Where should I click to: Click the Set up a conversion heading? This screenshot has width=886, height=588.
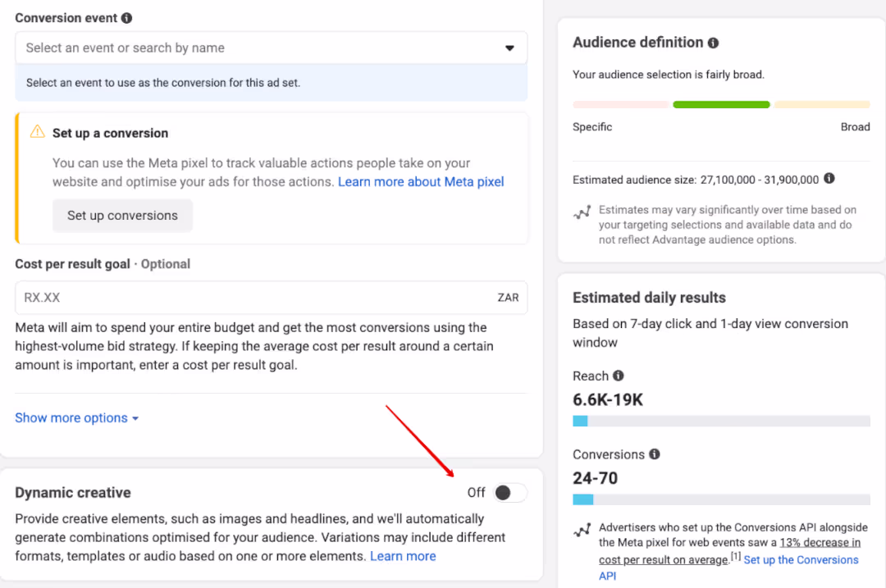point(110,134)
